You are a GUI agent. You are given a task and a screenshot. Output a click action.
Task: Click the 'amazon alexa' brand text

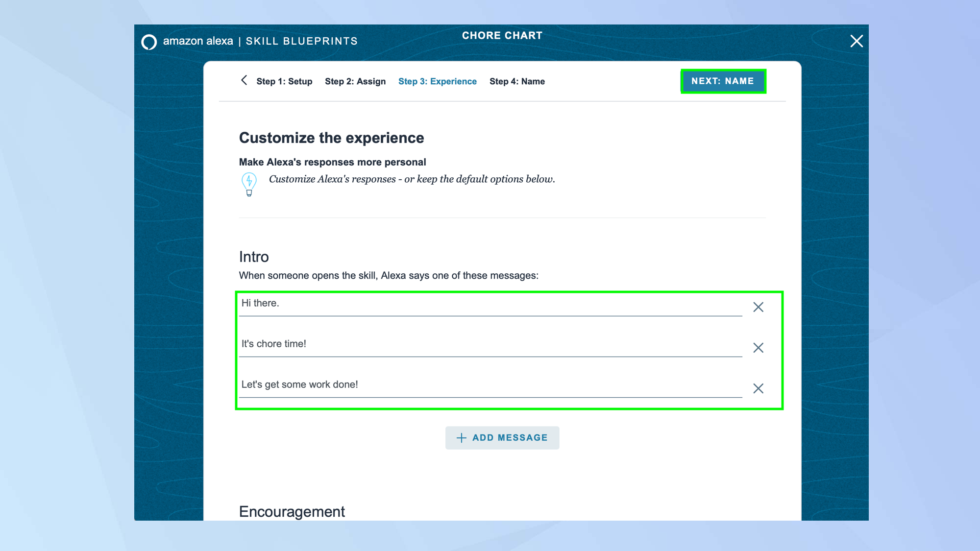coord(198,41)
